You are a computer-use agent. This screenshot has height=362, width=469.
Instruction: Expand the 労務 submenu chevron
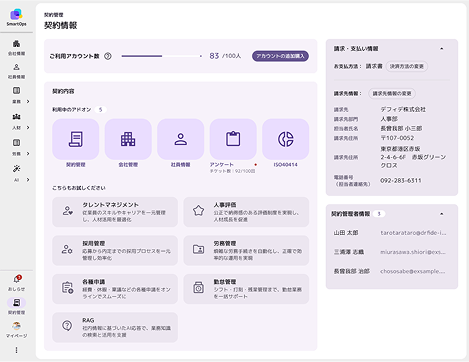point(28,153)
